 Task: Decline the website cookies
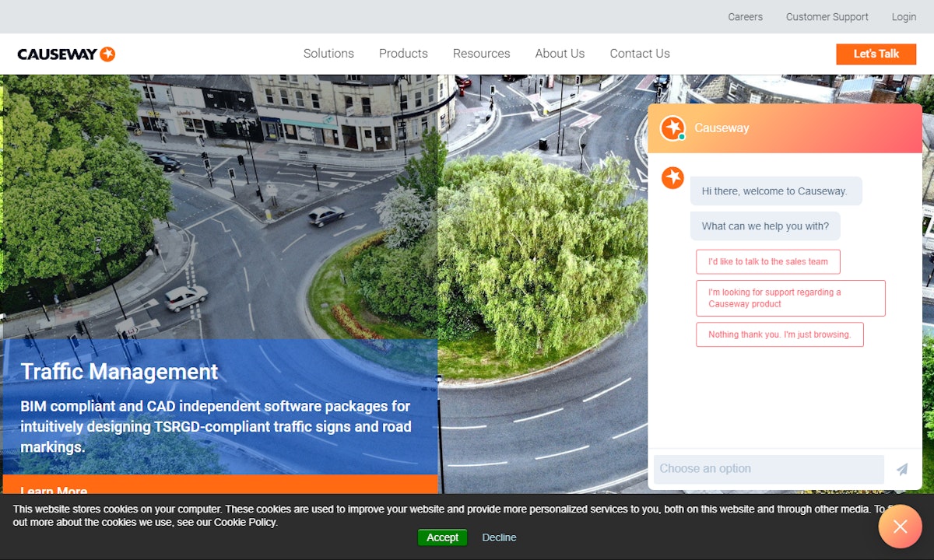click(x=498, y=537)
